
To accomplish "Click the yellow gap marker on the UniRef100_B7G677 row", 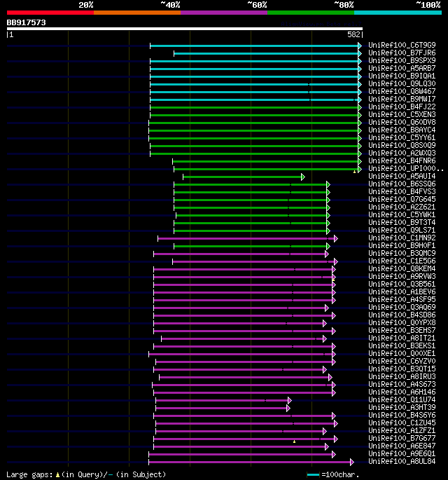I will point(294,441).
